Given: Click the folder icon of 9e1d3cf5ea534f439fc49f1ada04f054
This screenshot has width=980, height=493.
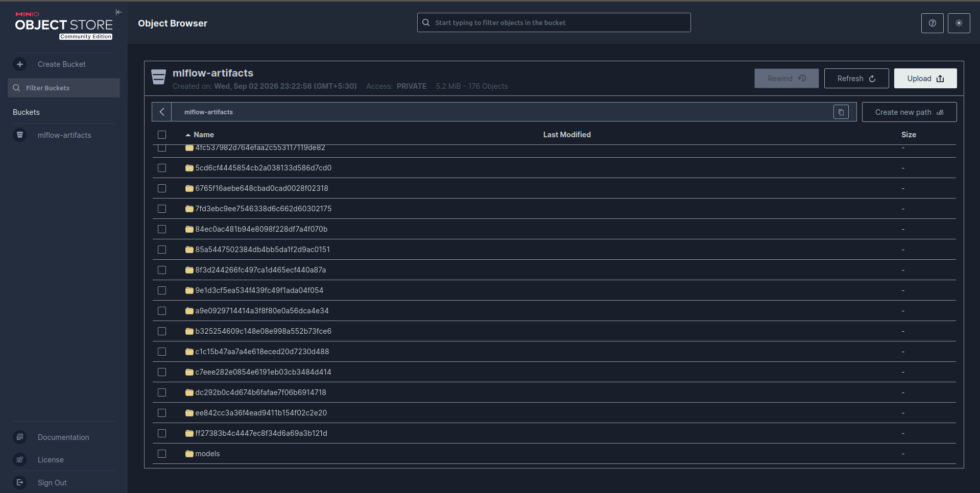Looking at the screenshot, I should click(189, 290).
